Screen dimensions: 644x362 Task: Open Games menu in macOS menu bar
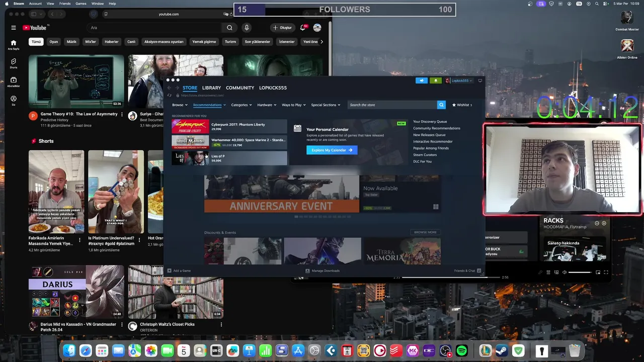(81, 4)
